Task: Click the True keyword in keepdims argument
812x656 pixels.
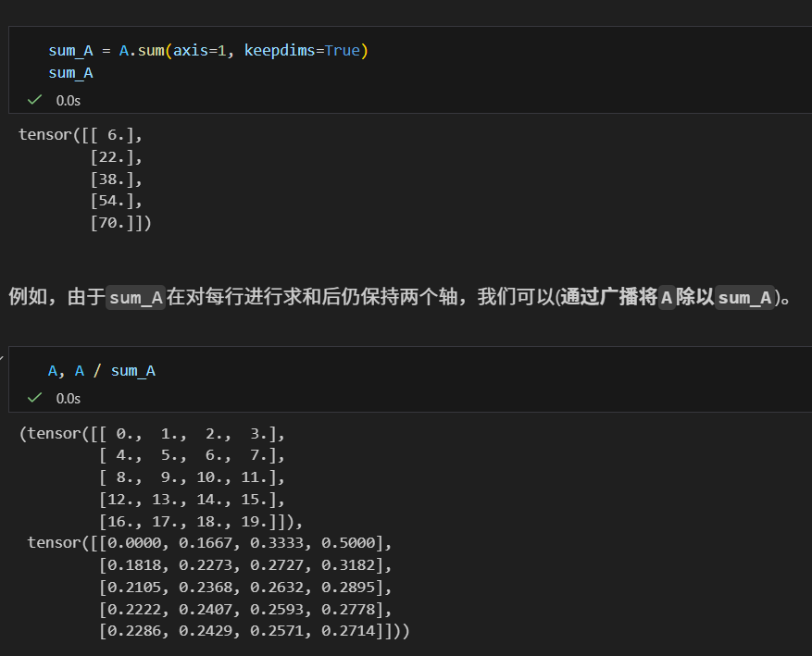Action: [342, 50]
